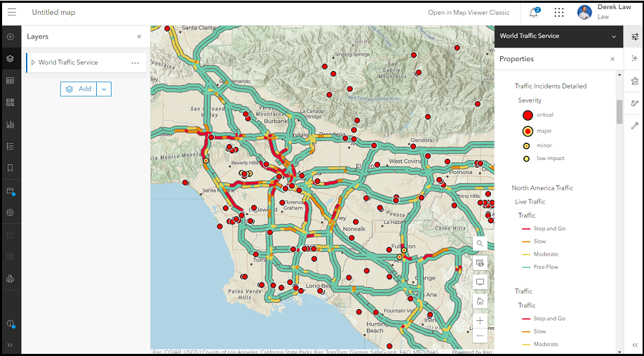Image resolution: width=644 pixels, height=356 pixels.
Task: Zoom out on the map
Action: click(480, 336)
